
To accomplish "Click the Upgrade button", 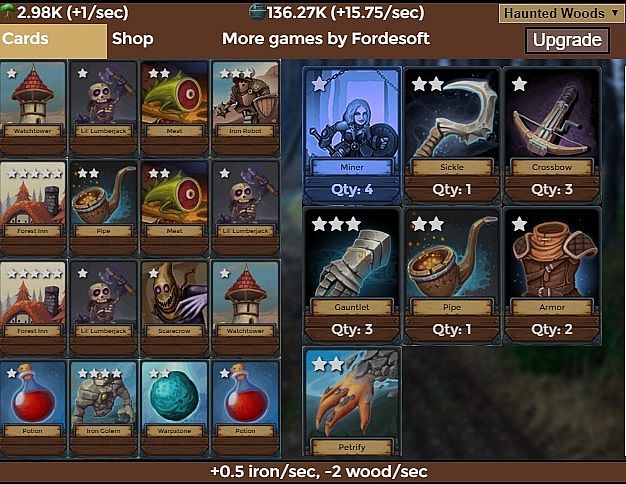I will tap(567, 40).
